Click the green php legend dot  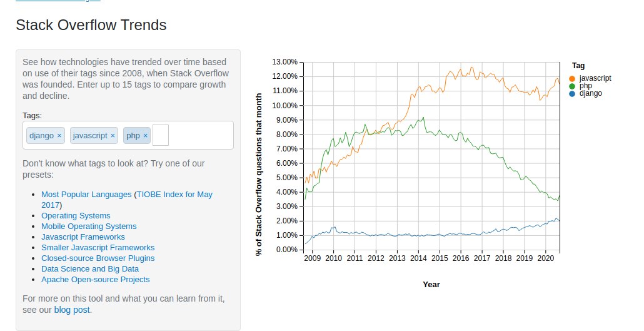[x=572, y=86]
